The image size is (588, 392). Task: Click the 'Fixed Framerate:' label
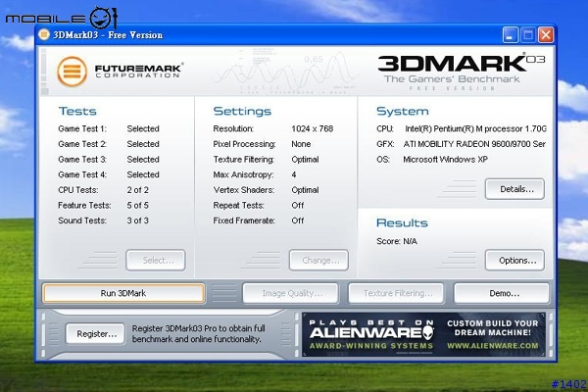244,220
